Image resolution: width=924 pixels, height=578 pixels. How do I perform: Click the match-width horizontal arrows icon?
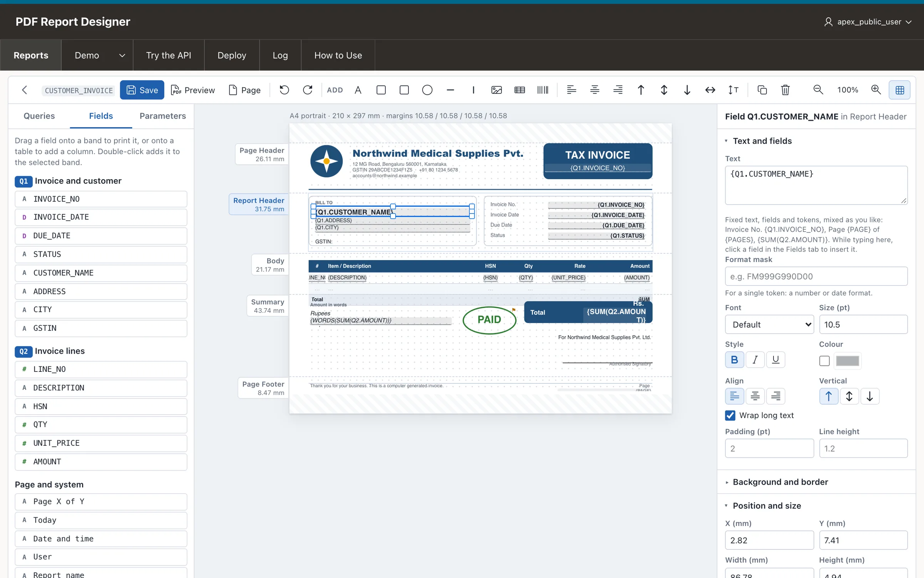710,90
